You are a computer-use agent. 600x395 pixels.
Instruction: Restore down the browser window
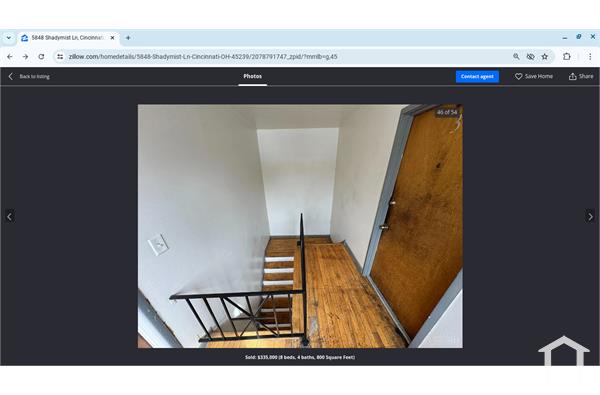click(579, 37)
